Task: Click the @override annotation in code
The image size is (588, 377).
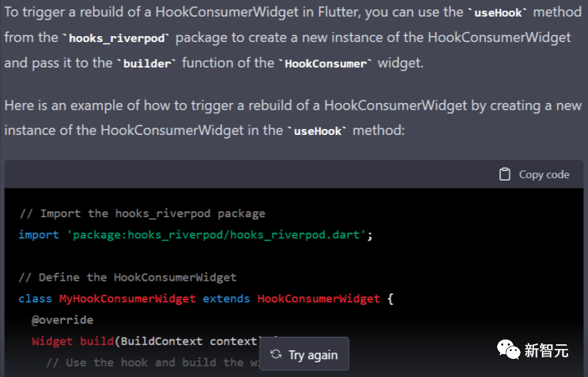Action: pyautogui.click(x=62, y=320)
